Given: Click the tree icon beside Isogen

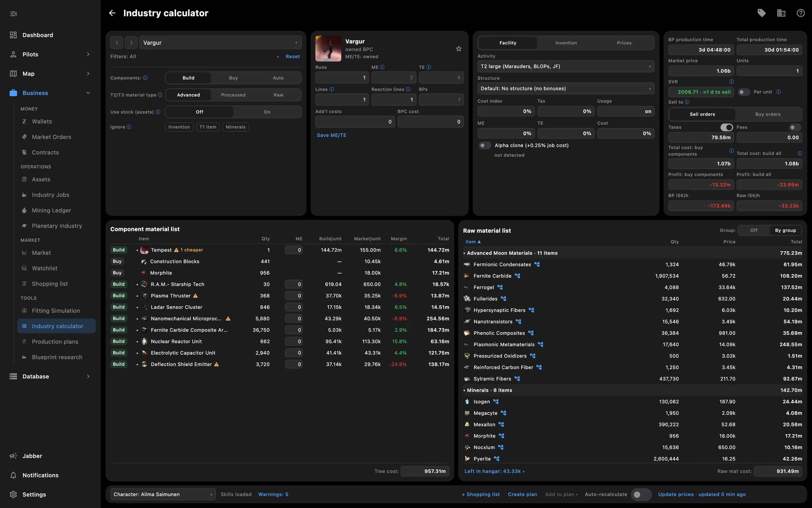Looking at the screenshot, I should (x=496, y=402).
